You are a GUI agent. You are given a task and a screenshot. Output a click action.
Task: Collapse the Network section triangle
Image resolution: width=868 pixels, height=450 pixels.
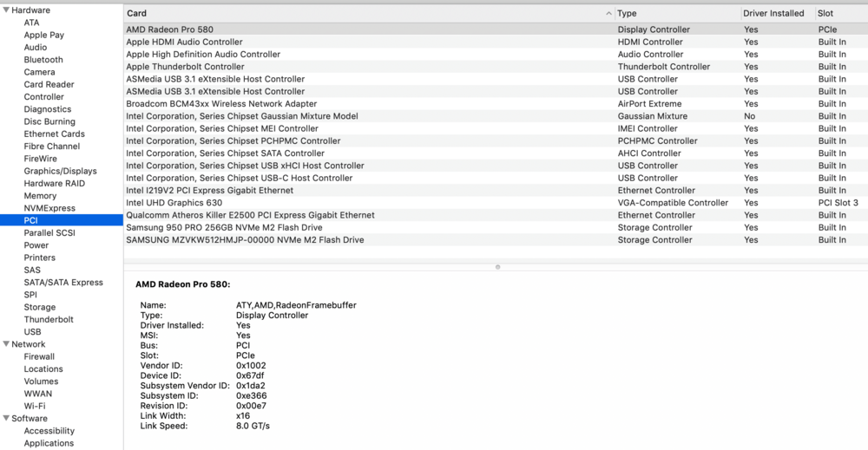pyautogui.click(x=6, y=344)
